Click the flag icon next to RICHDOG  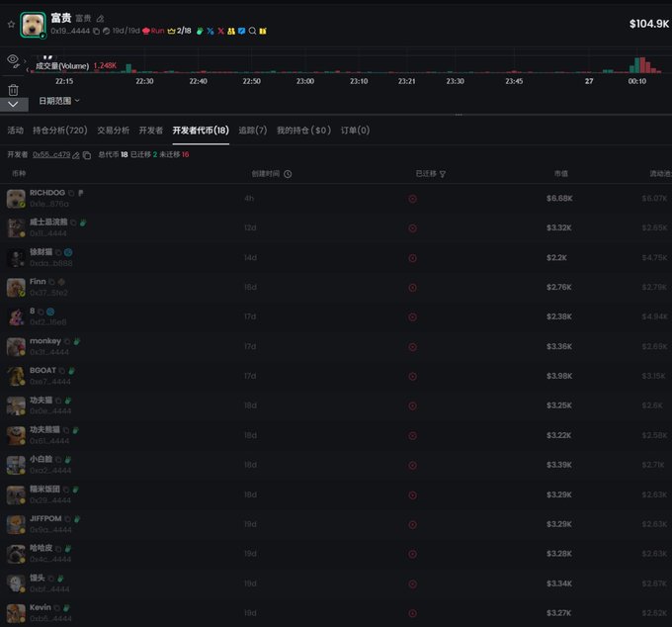click(x=81, y=193)
